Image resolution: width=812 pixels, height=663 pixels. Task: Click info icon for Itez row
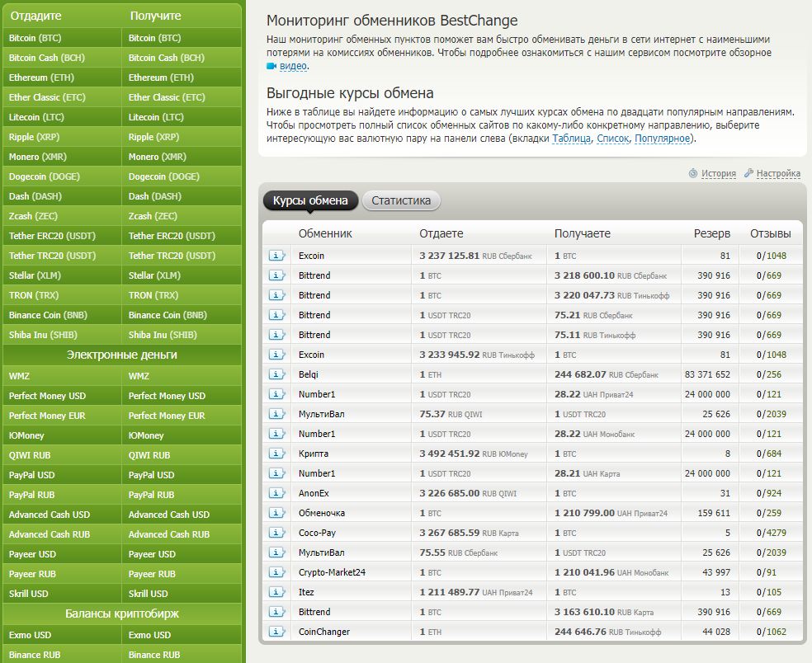pyautogui.click(x=276, y=592)
